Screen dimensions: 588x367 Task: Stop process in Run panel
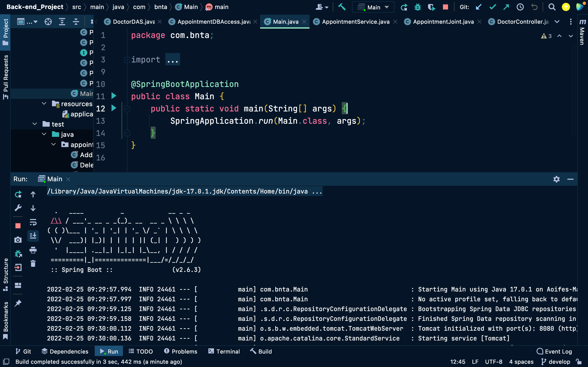coord(18,226)
